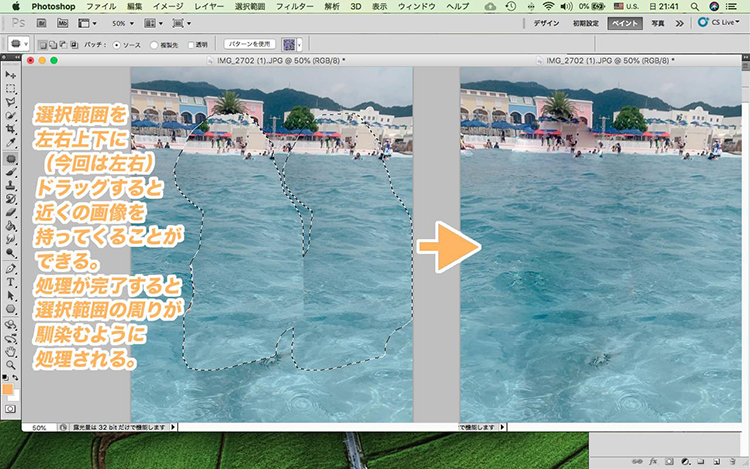Open the ファイル menu
Screen dimensions: 750x469
(101, 6)
